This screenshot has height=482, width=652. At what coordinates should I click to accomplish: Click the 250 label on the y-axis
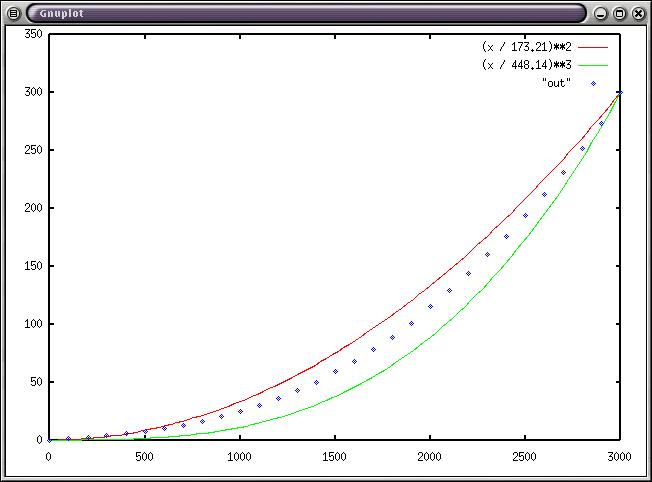pyautogui.click(x=32, y=150)
